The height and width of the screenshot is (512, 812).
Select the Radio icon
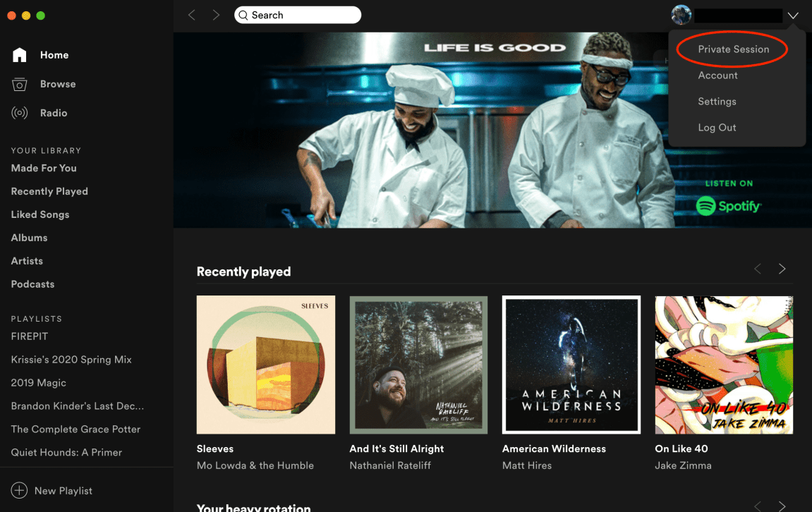20,112
